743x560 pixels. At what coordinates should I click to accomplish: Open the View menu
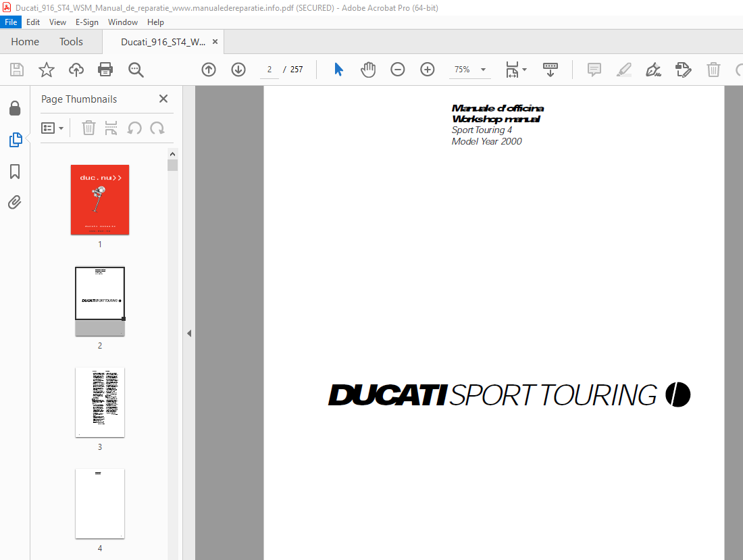(x=57, y=22)
